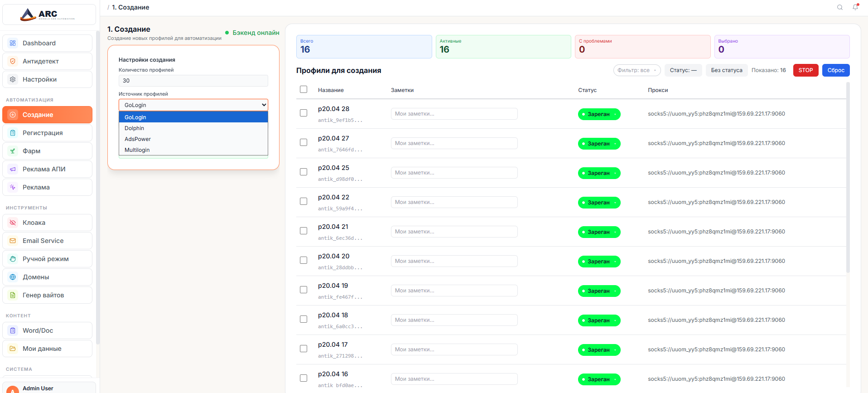The width and height of the screenshot is (868, 393).
Task: Click the Настройки gear icon in sidebar
Action: (13, 79)
